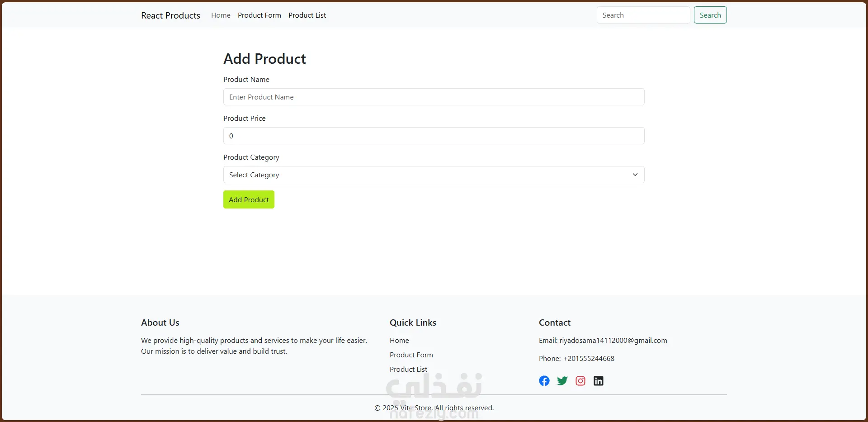Click the contact email address
This screenshot has height=422, width=868.
pyautogui.click(x=613, y=341)
